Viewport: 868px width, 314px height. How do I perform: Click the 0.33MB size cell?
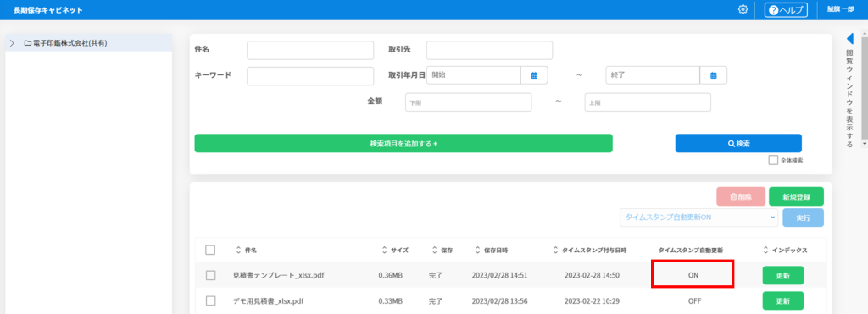point(391,301)
